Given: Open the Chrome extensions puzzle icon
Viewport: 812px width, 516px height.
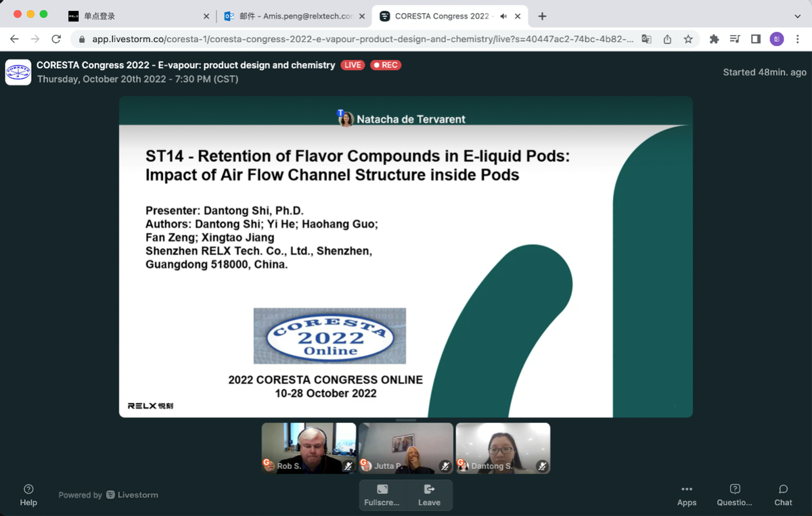Looking at the screenshot, I should coord(714,39).
